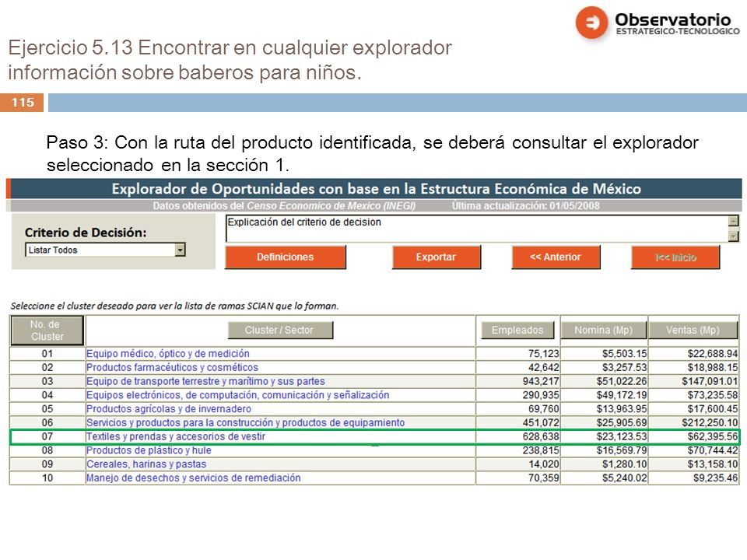Select sales value $9,235.46

[716, 478]
